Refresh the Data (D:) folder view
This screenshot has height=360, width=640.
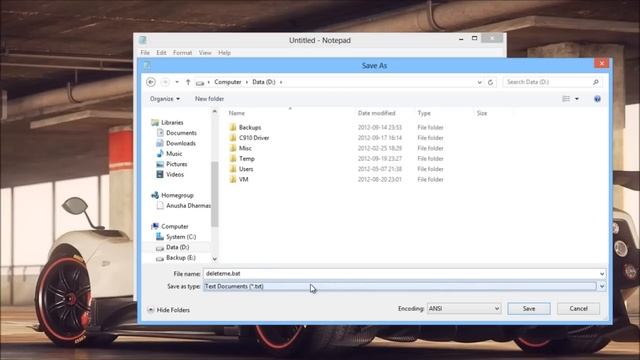click(x=490, y=82)
